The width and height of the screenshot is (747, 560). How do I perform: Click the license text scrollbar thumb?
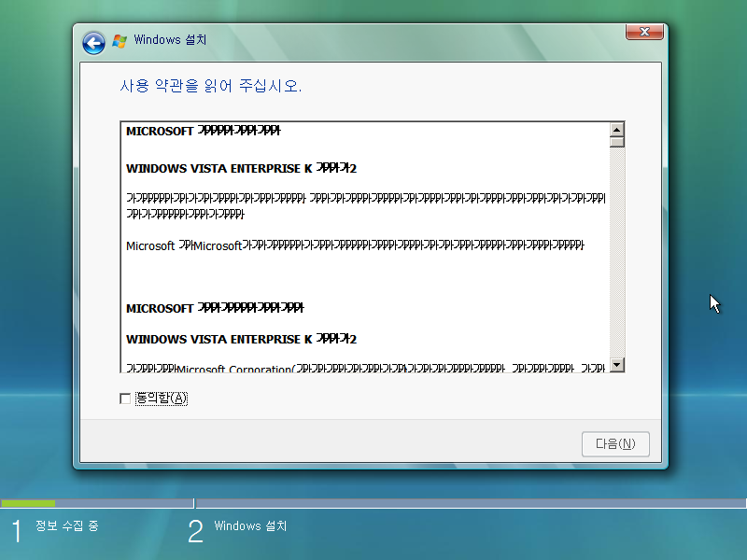click(x=616, y=142)
